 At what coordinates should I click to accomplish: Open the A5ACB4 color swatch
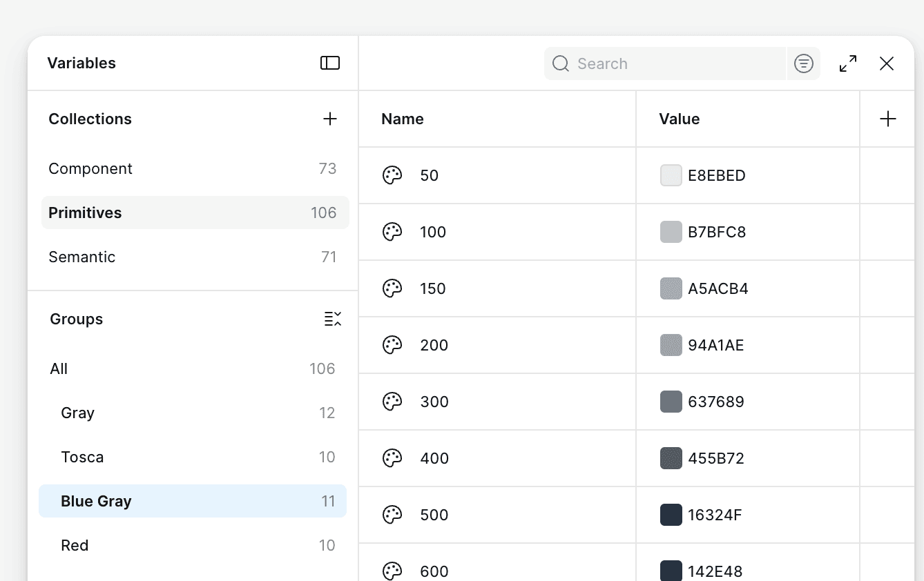pyautogui.click(x=671, y=288)
